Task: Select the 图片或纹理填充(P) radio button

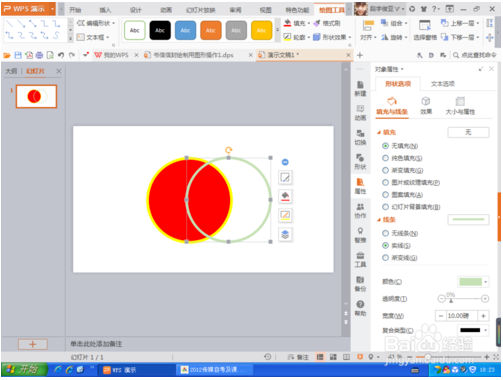Action: click(x=385, y=182)
